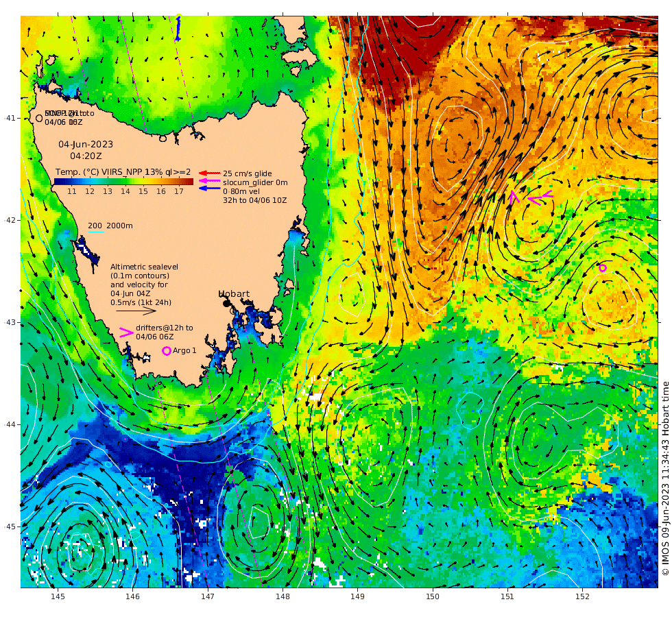
Task: Click the 04-Jun-2023 date label
Action: 86,145
